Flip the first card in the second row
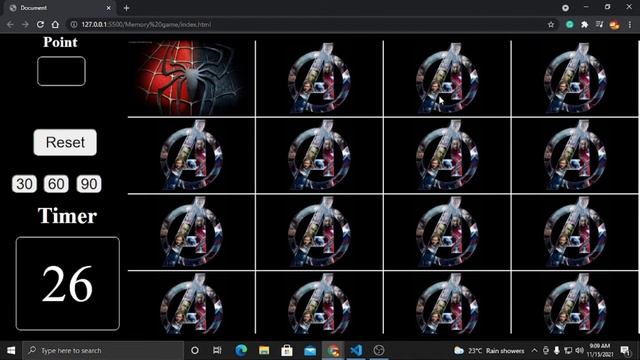Viewport: 640px width, 360px height. click(x=191, y=155)
